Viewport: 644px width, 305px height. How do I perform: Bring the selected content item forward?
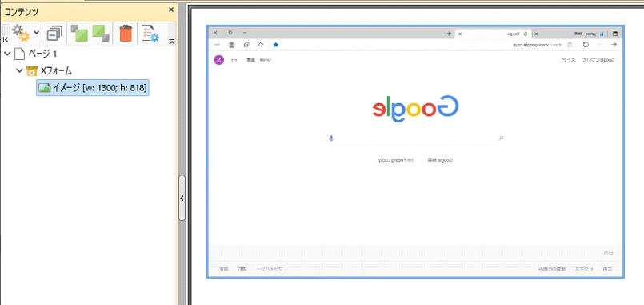pos(79,33)
